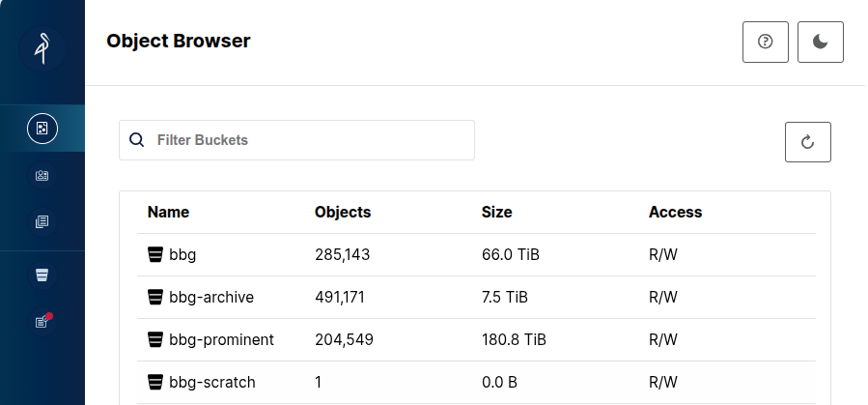Viewport: 868px width, 405px height.
Task: Click the Name column header
Action: click(x=168, y=213)
